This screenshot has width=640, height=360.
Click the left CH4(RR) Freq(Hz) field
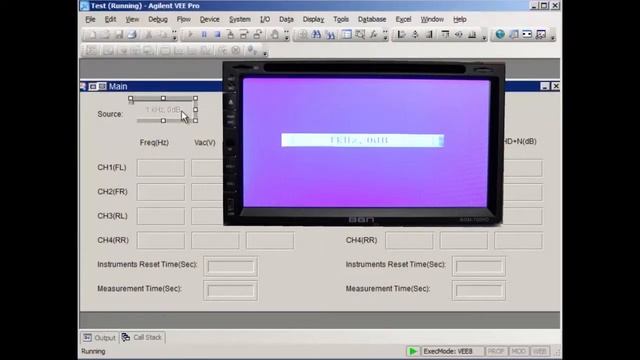pos(161,240)
